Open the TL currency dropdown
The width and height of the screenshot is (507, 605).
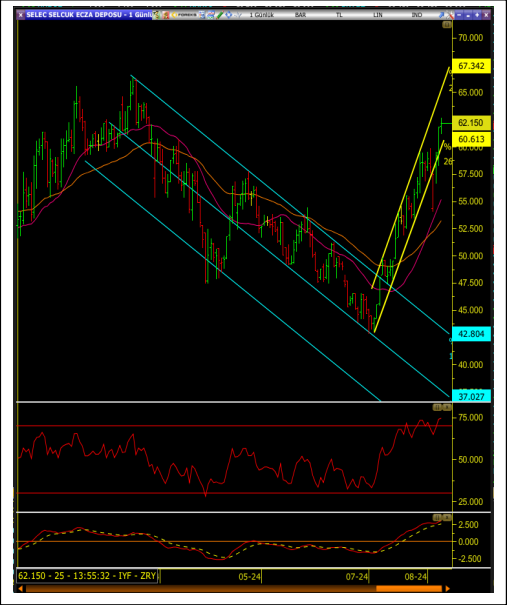point(339,15)
